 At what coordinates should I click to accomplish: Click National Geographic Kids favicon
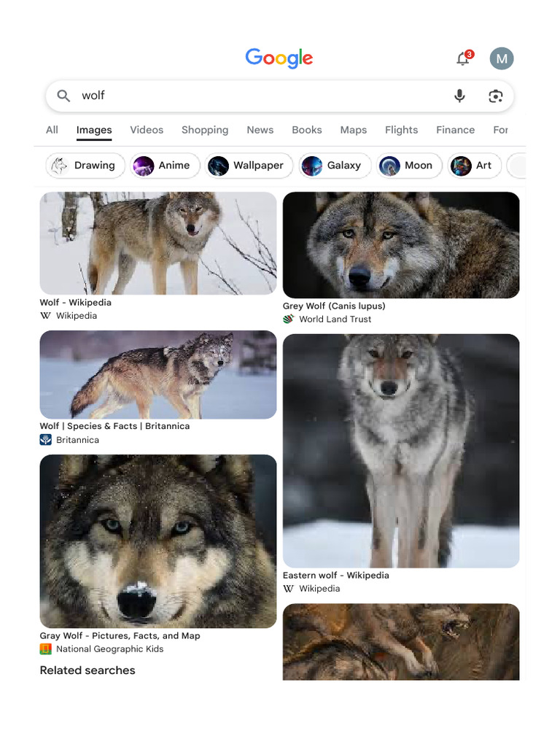[46, 649]
